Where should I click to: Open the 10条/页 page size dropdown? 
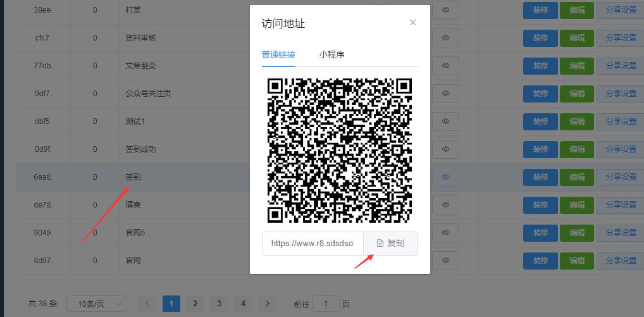click(x=97, y=304)
